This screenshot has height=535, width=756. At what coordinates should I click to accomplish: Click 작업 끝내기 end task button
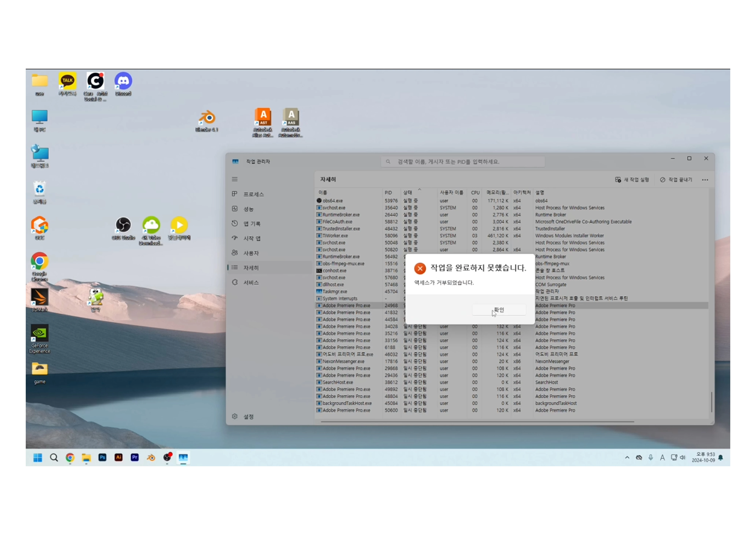[x=676, y=180]
